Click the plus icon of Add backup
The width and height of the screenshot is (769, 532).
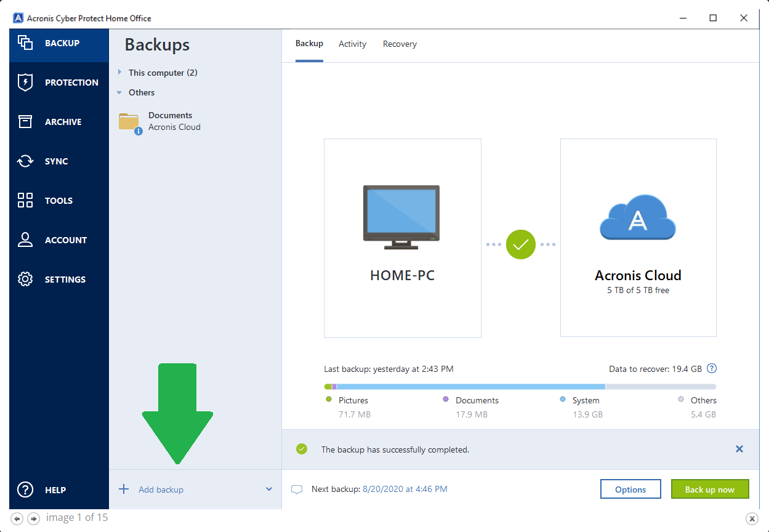pos(124,489)
